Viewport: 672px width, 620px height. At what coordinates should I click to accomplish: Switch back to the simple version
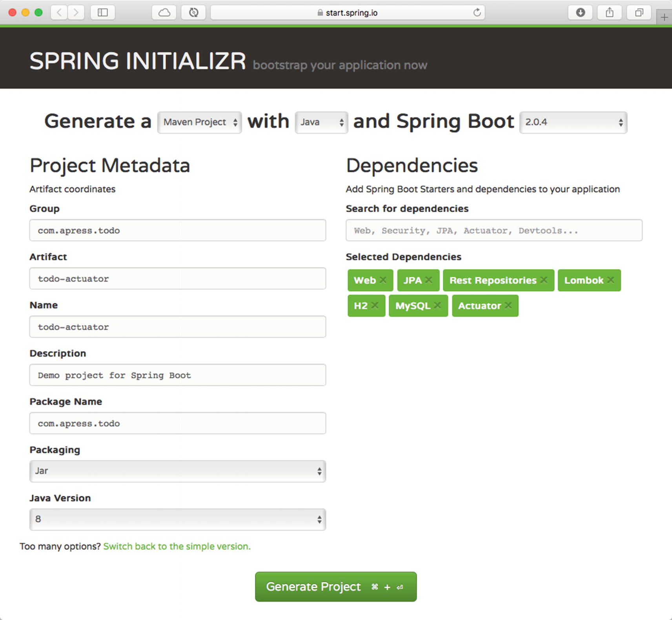tap(177, 546)
